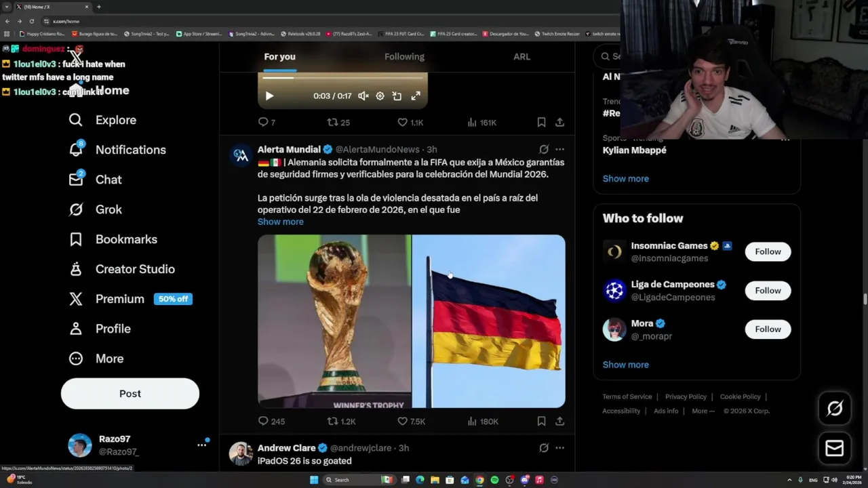Switch to the For you tab
This screenshot has height=488, width=868.
tap(279, 57)
